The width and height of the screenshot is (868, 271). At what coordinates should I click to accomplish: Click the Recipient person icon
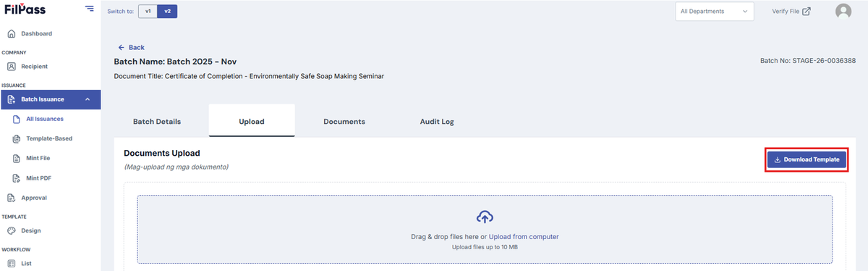[12, 67]
